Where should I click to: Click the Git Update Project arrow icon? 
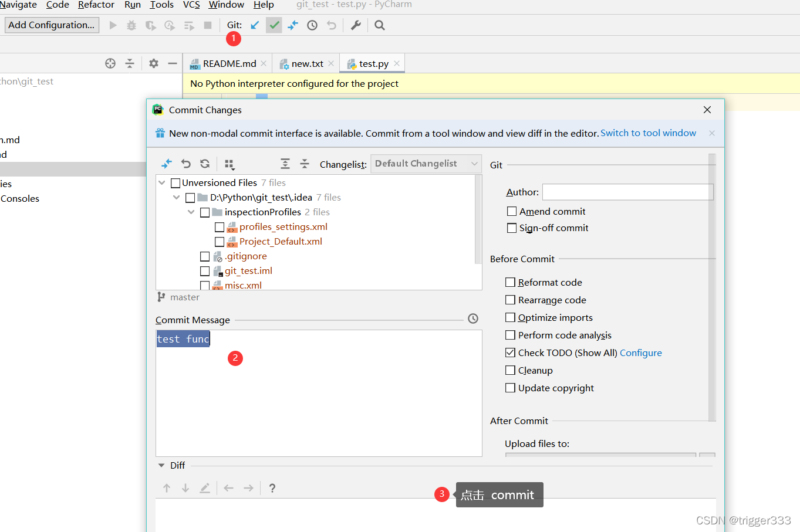pyautogui.click(x=255, y=25)
